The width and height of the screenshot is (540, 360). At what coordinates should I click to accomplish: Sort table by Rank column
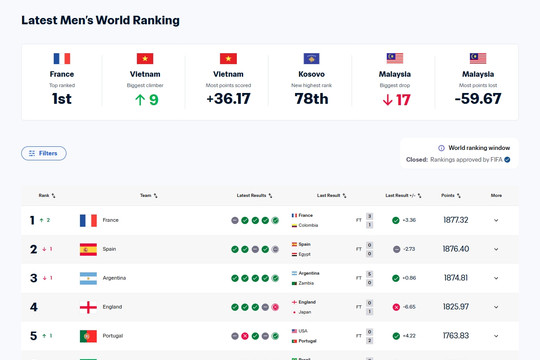pyautogui.click(x=47, y=195)
